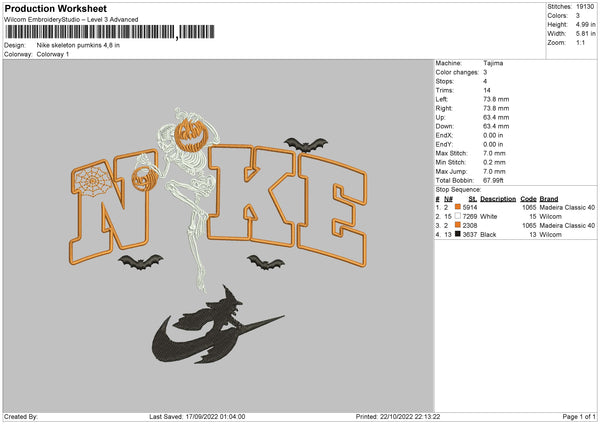Viewport: 600px width, 424px height.
Task: Click the orange swatch for stop 3 (2308)
Action: coord(458,225)
